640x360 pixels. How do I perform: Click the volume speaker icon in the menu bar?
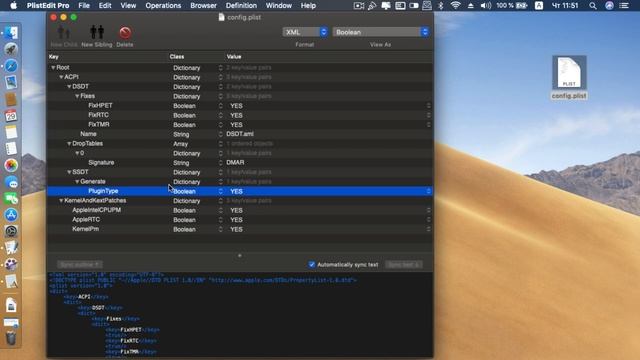tap(486, 6)
